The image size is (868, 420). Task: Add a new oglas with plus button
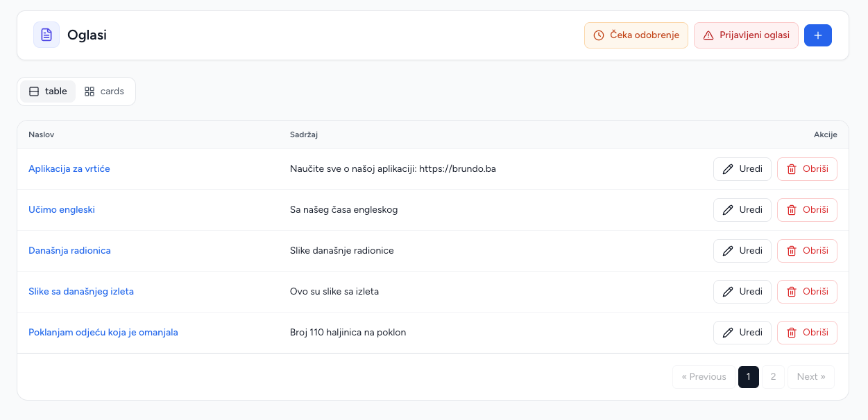818,35
